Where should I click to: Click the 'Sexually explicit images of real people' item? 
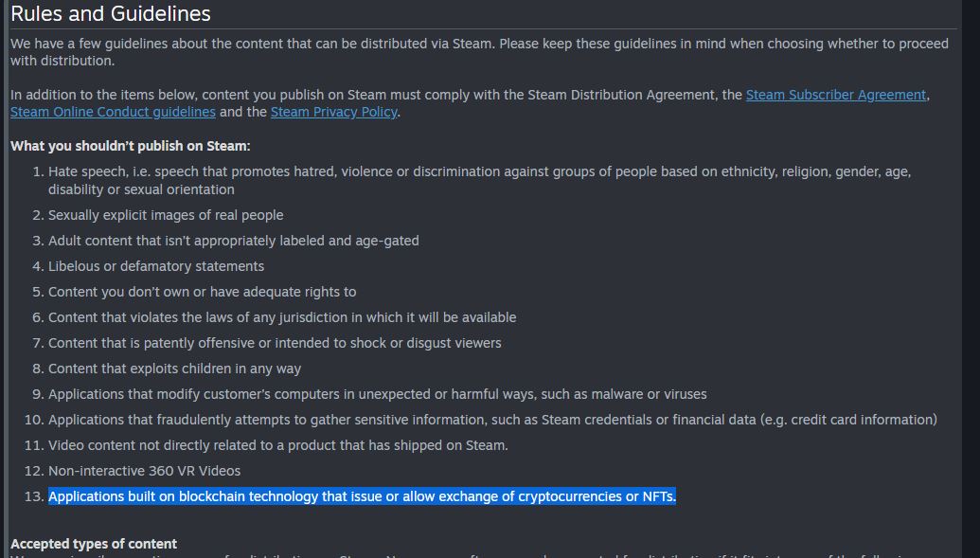166,215
